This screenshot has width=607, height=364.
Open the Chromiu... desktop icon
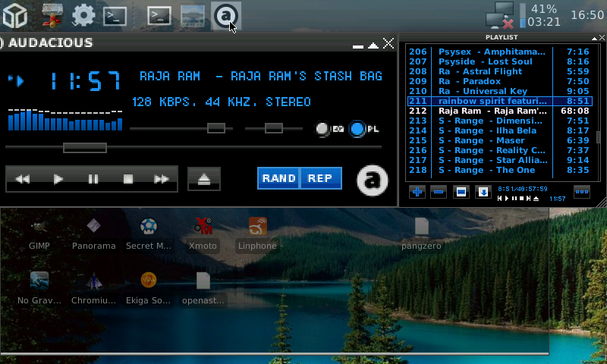coord(93,289)
